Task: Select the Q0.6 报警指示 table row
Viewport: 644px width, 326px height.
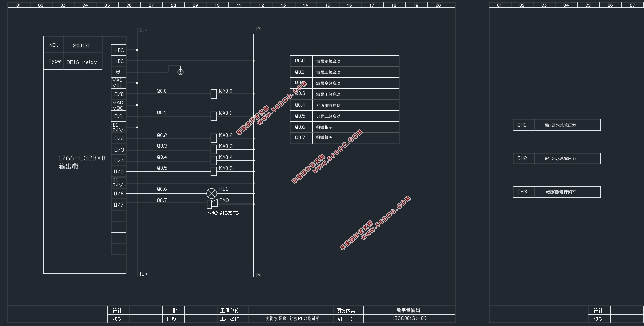Action: point(344,127)
